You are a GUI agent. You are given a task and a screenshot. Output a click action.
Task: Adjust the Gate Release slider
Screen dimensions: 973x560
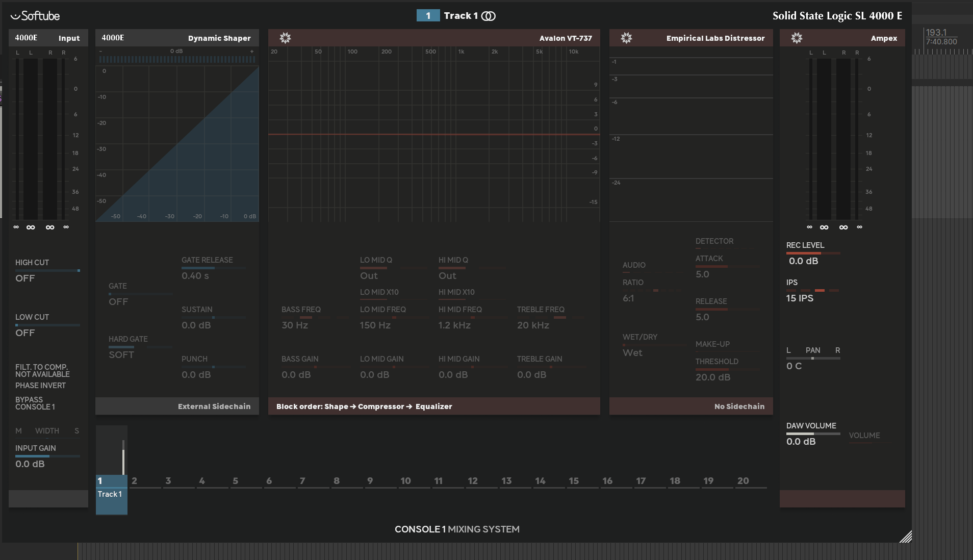tap(214, 268)
